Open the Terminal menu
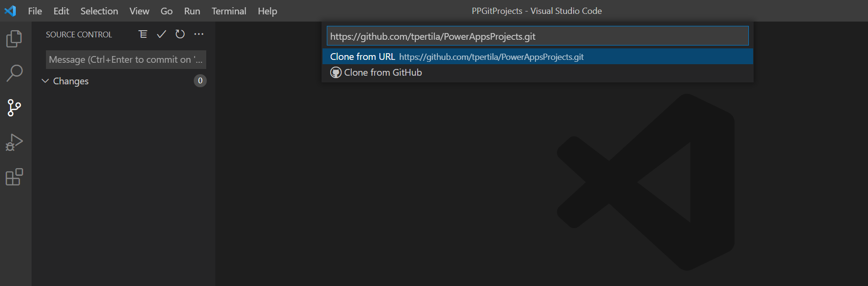Image resolution: width=868 pixels, height=286 pixels. (229, 11)
